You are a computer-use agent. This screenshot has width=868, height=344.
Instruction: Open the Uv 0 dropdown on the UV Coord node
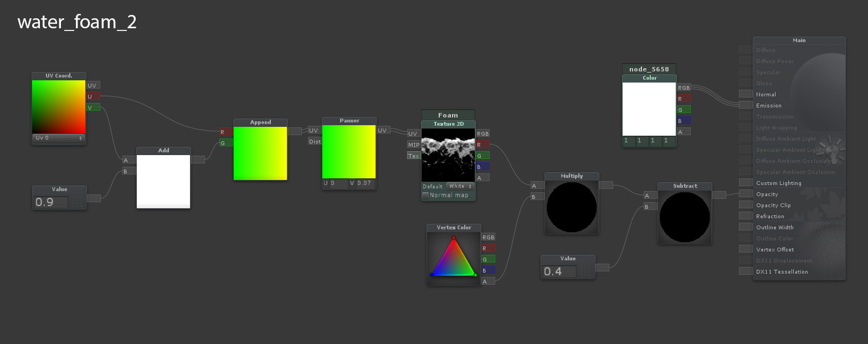click(58, 137)
